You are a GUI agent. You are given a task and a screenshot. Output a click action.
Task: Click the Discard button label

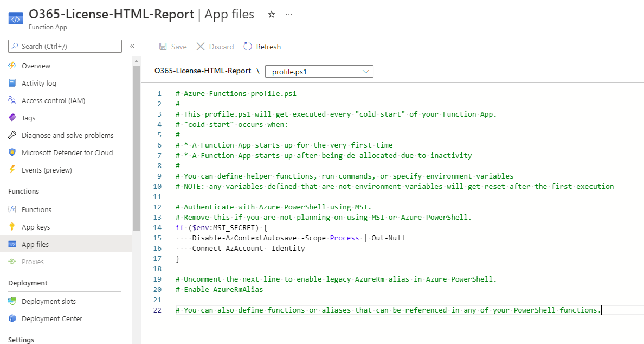pos(221,47)
